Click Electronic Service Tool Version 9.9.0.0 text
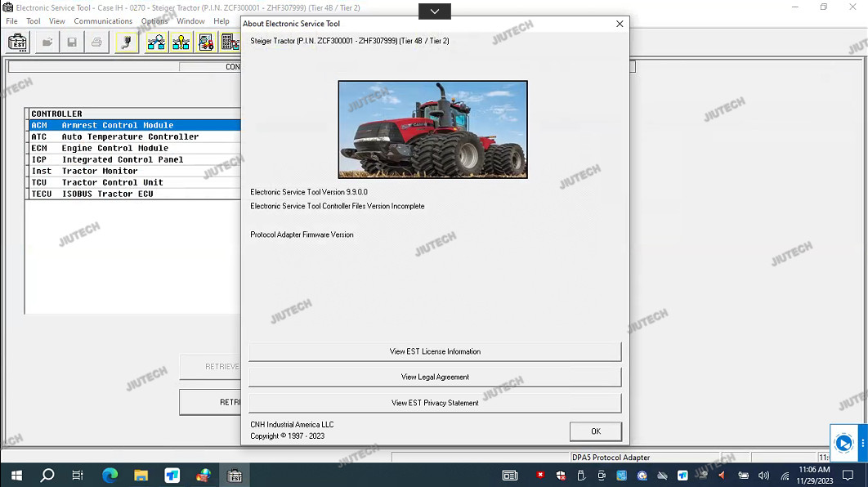The height and width of the screenshot is (487, 868). tap(309, 192)
